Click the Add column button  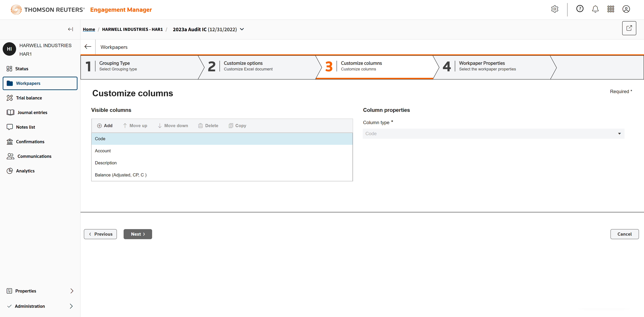(105, 125)
